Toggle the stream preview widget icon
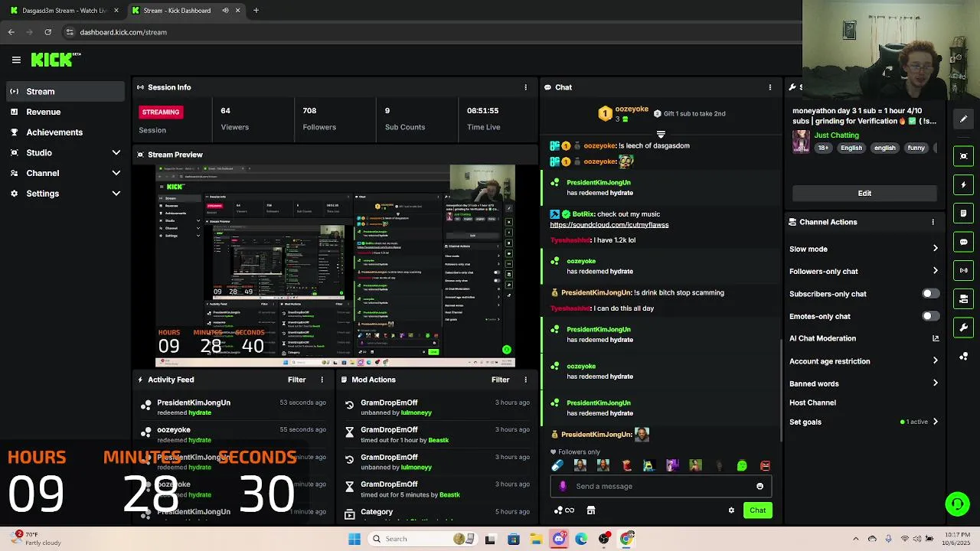 click(963, 156)
